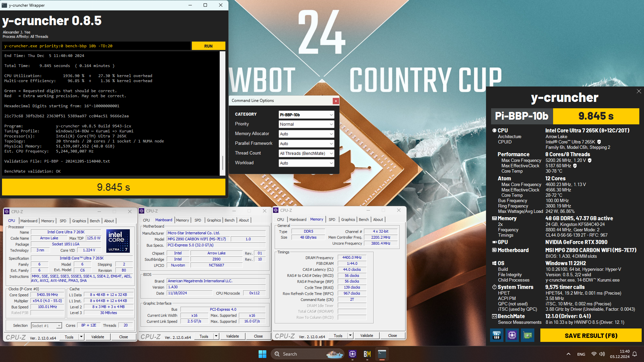The height and width of the screenshot is (362, 644).
Task: Open the notification bell in system tray
Action: point(635,354)
